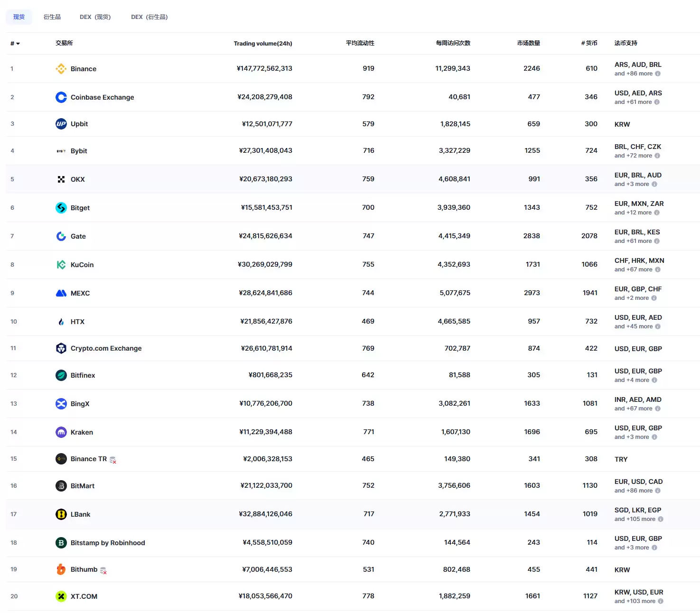
Task: Open the Bitstamp by Robinhood link
Action: point(108,543)
